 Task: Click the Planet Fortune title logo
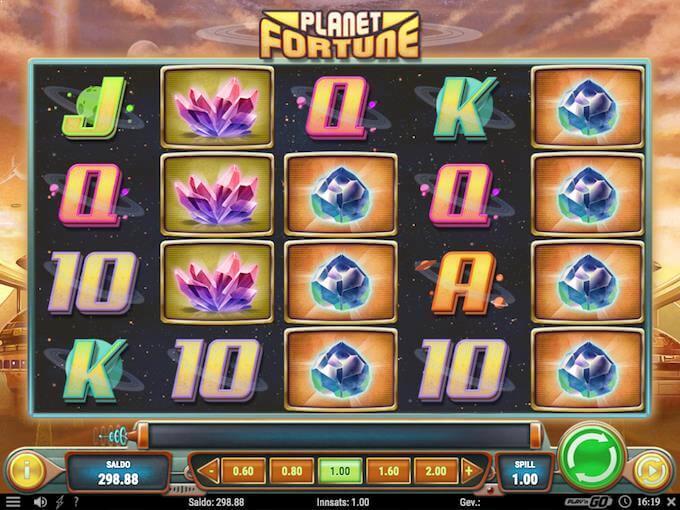coord(340,35)
